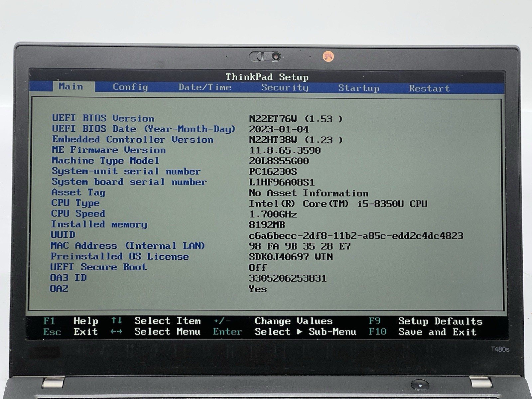
Task: Select Secure Boot value Off
Action: 258,267
